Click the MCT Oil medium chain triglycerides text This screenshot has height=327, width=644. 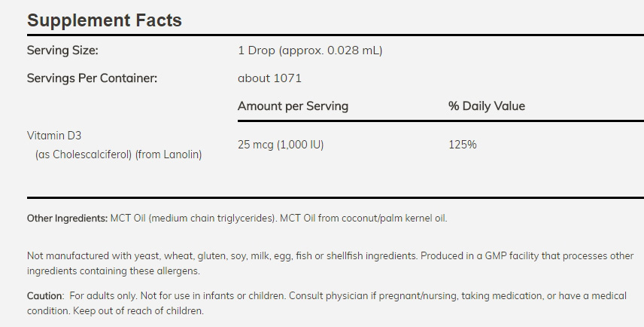pos(193,218)
